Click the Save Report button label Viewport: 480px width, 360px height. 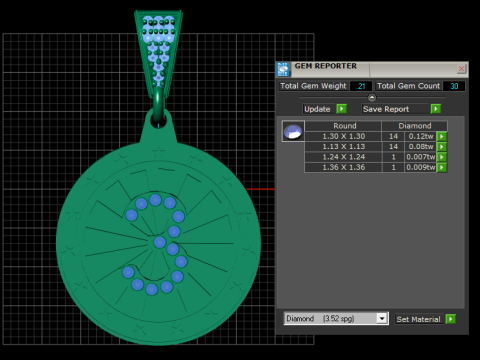(x=386, y=109)
